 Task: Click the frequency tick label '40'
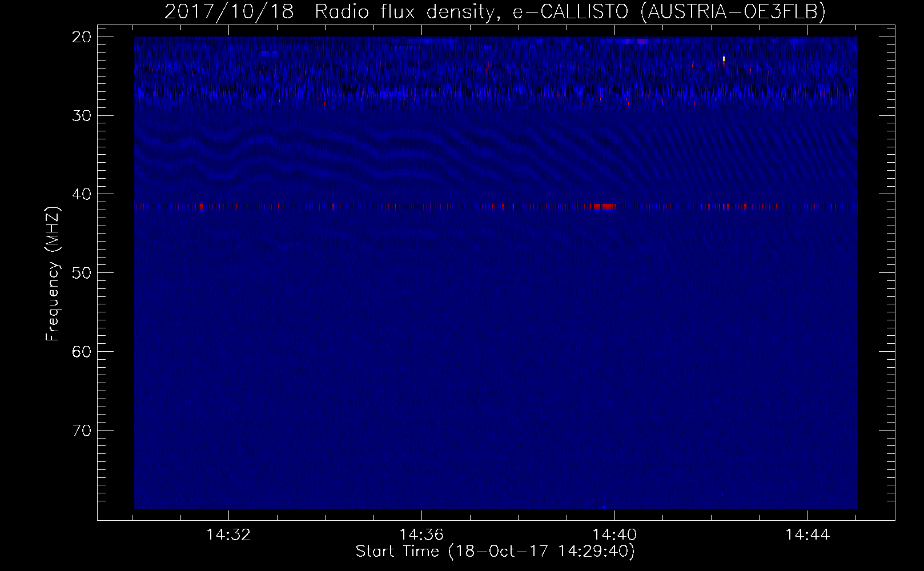click(x=82, y=194)
